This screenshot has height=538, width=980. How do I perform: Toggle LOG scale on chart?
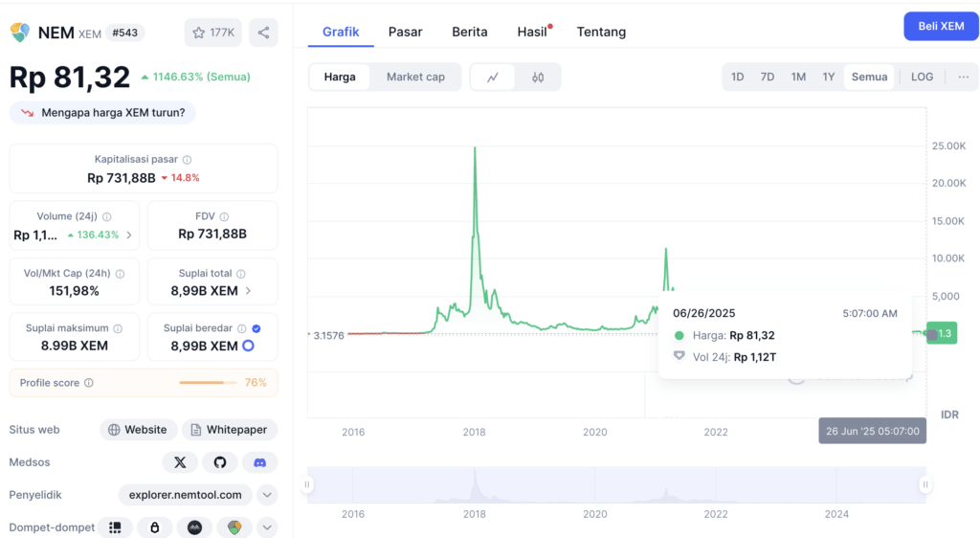click(x=922, y=77)
